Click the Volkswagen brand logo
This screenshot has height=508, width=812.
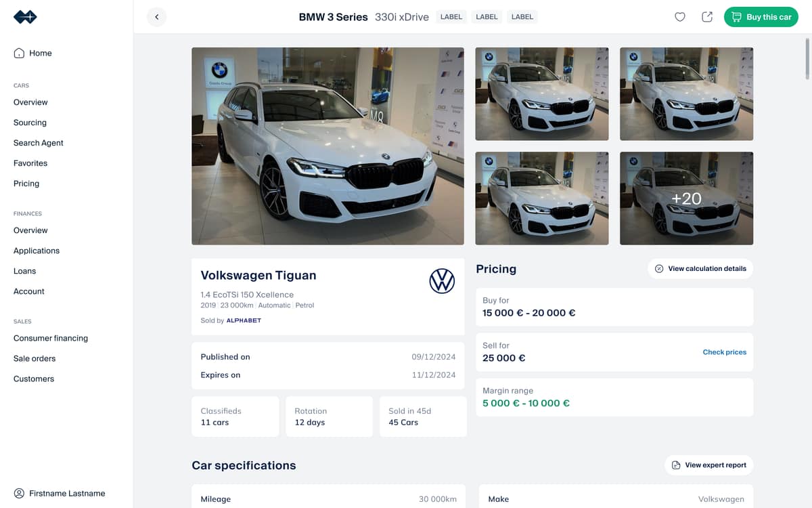442,280
